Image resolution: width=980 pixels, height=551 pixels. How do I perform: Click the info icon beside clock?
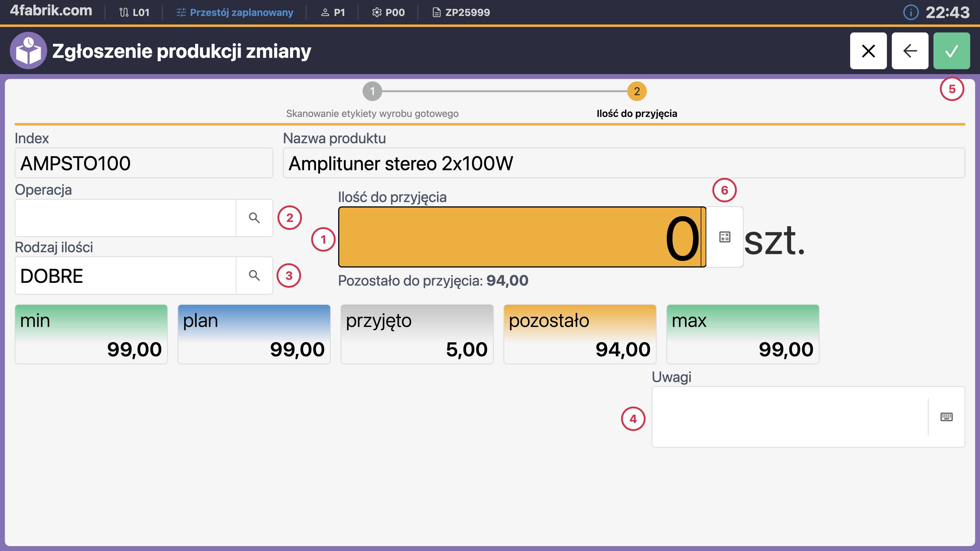click(x=910, y=13)
